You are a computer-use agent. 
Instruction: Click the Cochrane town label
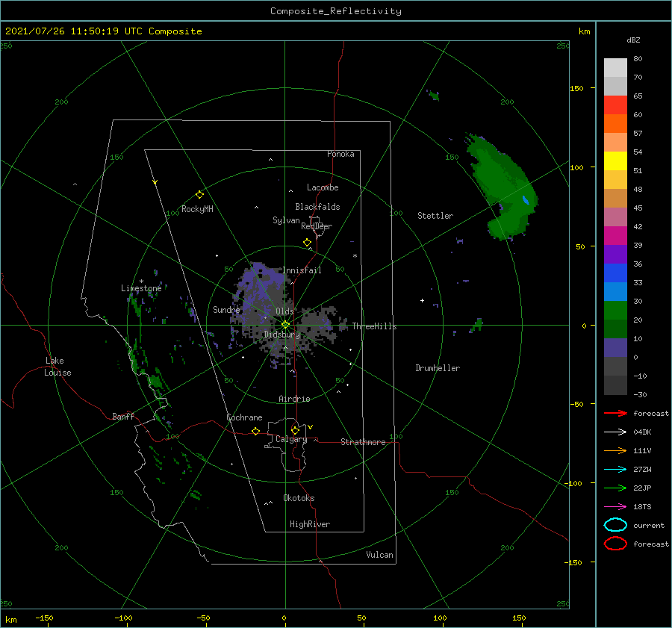[244, 417]
